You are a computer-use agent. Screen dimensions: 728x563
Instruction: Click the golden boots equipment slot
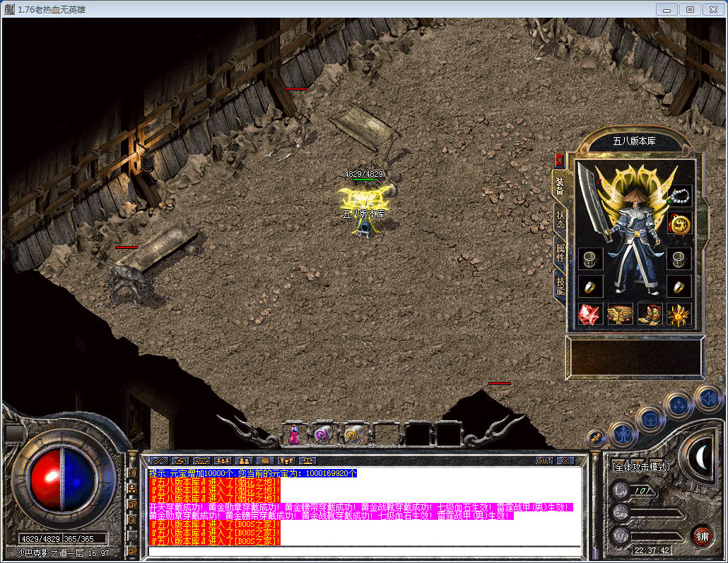(x=650, y=315)
